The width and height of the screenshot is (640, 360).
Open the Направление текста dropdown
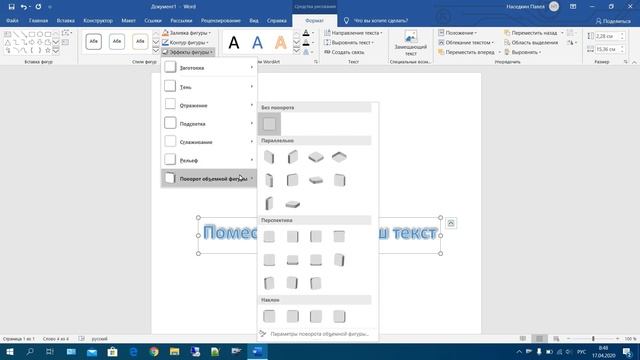tap(353, 33)
